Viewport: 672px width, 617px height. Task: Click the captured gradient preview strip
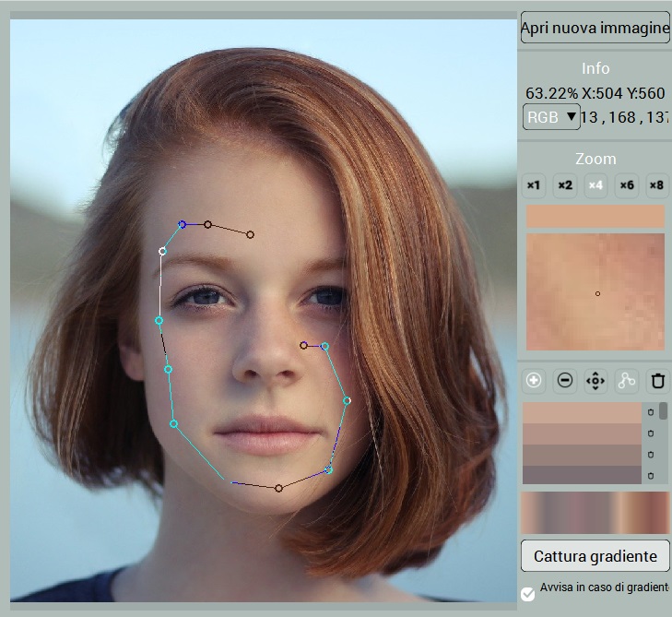[x=595, y=513]
